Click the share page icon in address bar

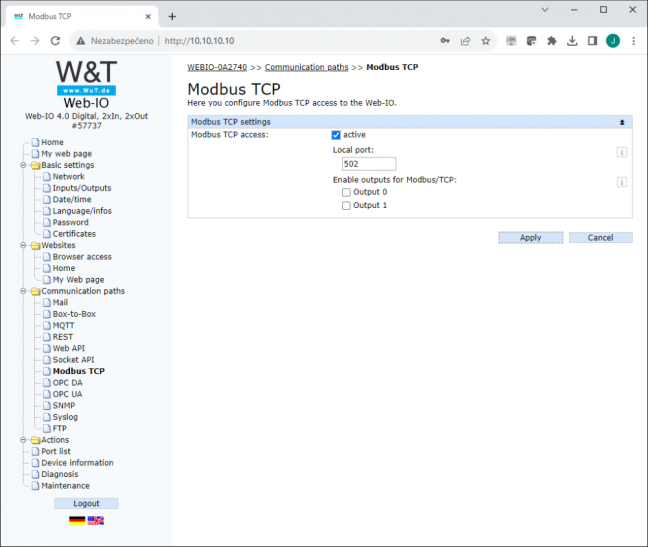(x=465, y=40)
